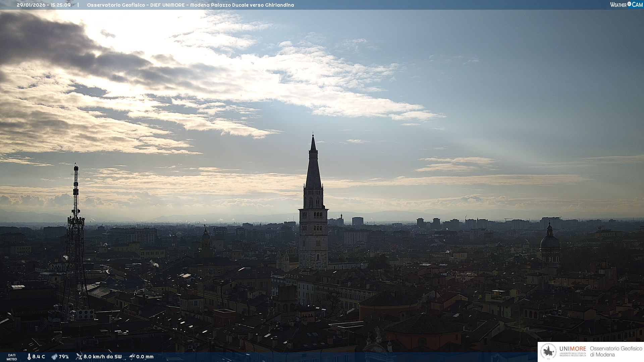Click the Università degli Studi subtitle text
This screenshot has width=644, height=362.
coord(573,354)
